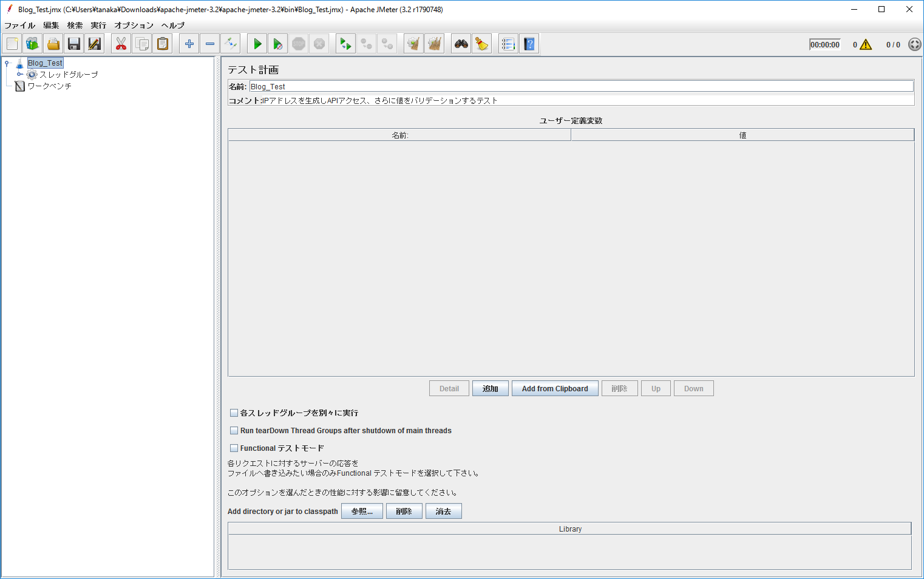Open the ファイル menu

pyautogui.click(x=19, y=26)
